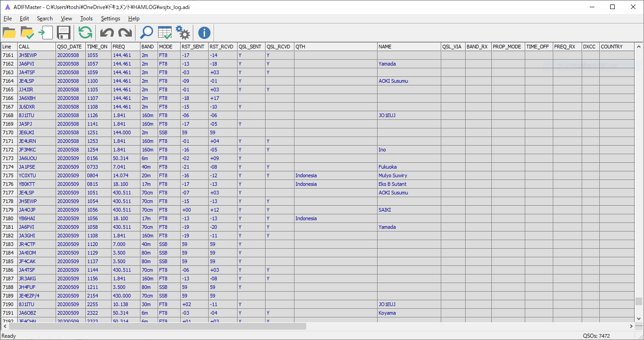Select the frequency cell 14.074
The image size is (644, 340).
126,175
